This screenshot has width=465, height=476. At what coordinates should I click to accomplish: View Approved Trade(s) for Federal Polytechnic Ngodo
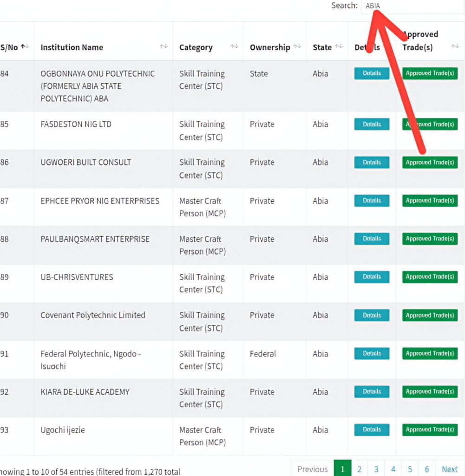430,353
